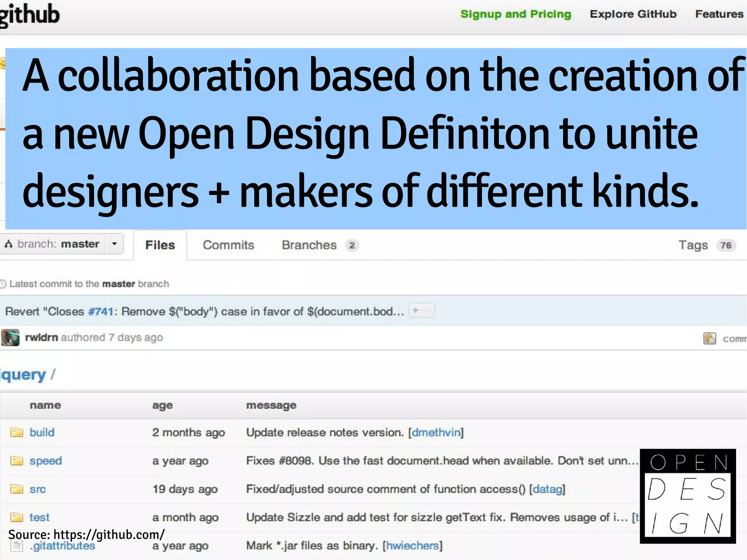Click 'Update release notes version.' message
The height and width of the screenshot is (560, 747).
(325, 432)
